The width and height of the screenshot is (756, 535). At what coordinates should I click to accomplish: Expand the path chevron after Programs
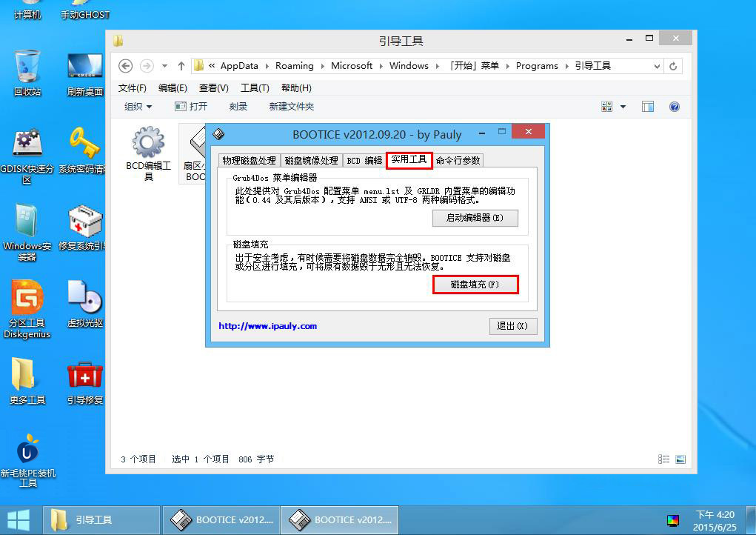566,66
